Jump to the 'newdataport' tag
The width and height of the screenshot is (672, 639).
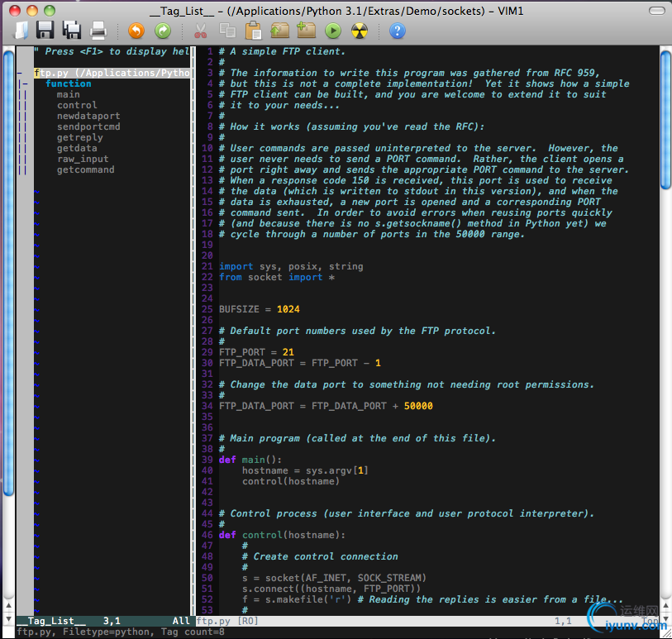88,116
